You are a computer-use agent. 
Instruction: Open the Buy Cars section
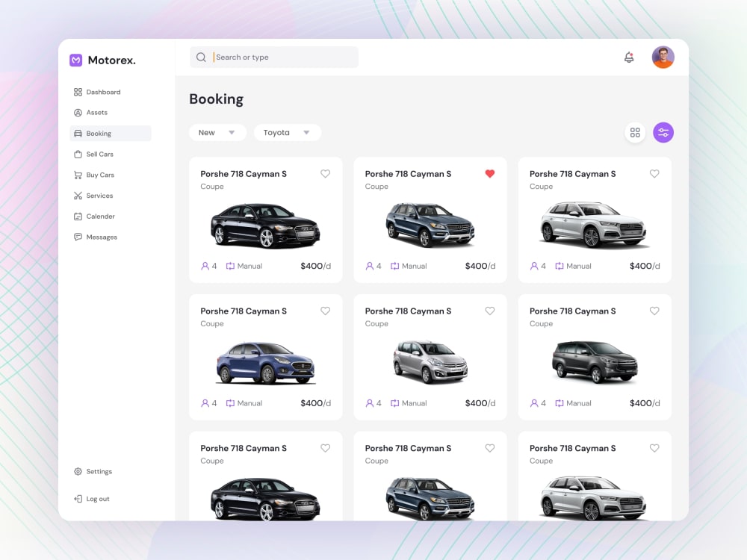point(98,175)
